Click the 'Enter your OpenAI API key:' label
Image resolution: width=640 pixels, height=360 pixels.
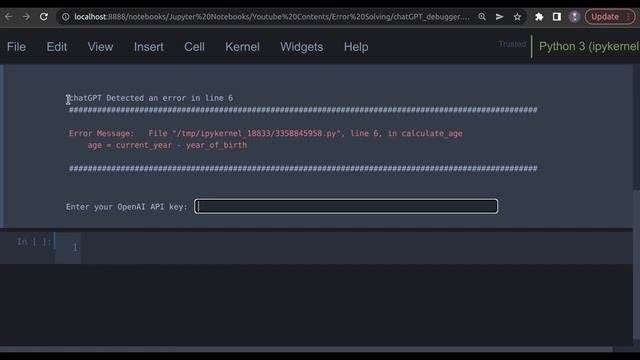[127, 207]
